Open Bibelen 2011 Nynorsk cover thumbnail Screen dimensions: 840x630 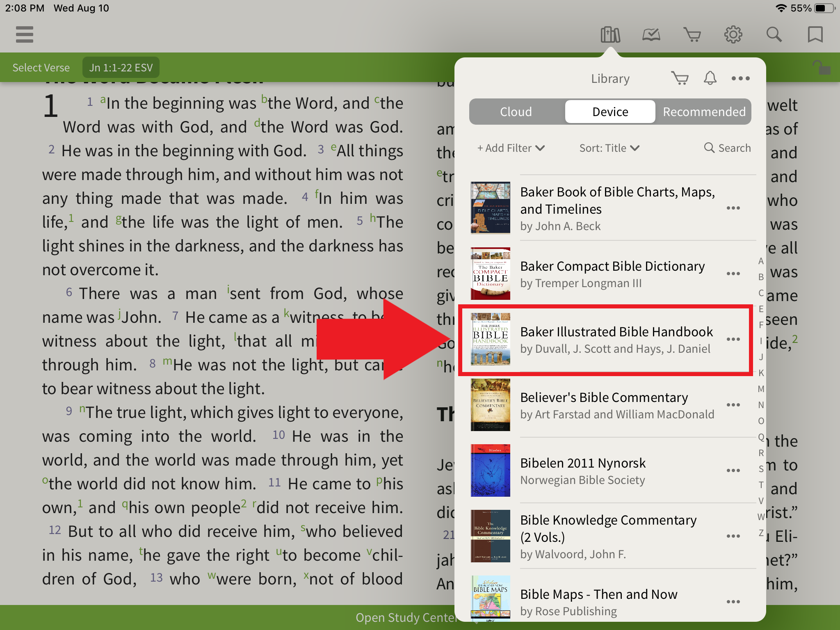pyautogui.click(x=491, y=470)
